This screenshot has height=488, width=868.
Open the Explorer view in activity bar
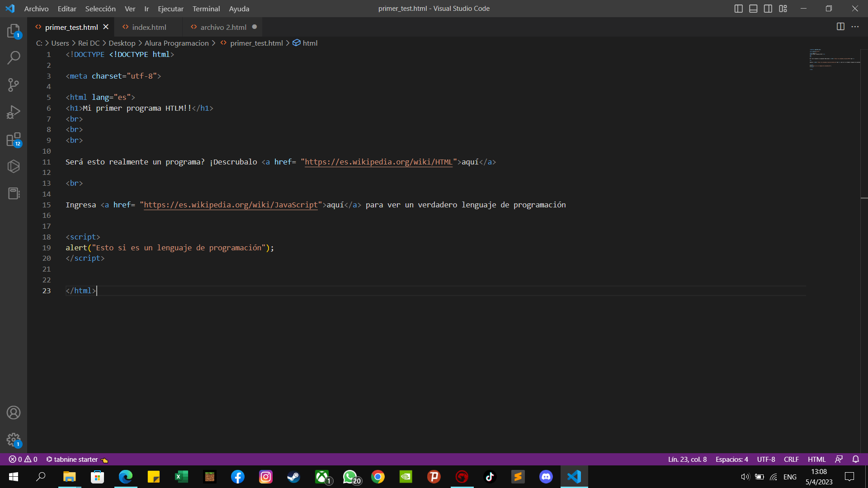pyautogui.click(x=14, y=31)
